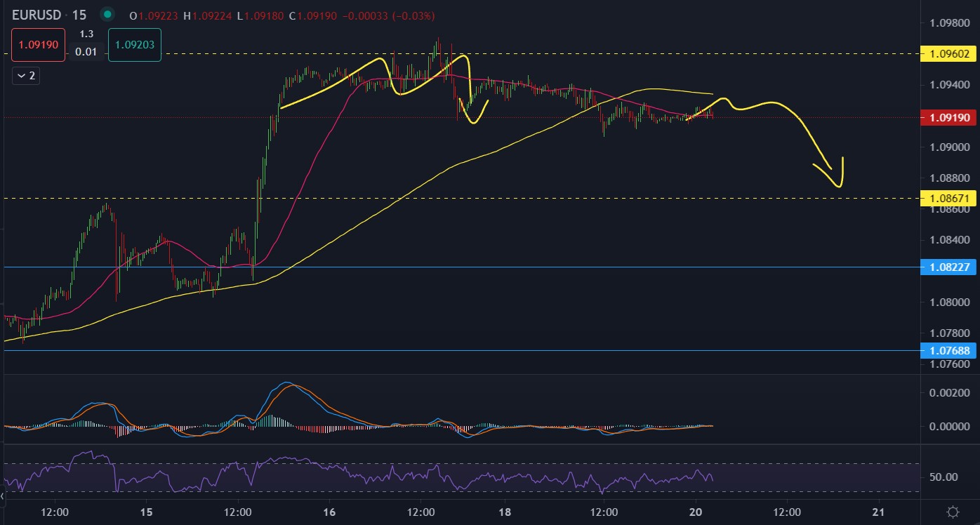Select the yellow 1.08671 price line label
The height and width of the screenshot is (525, 980).
949,199
